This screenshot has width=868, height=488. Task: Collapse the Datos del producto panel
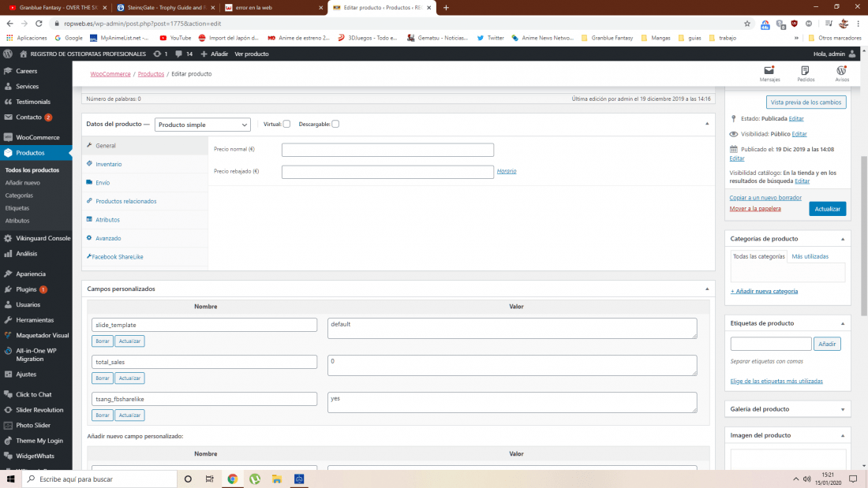pyautogui.click(x=707, y=124)
